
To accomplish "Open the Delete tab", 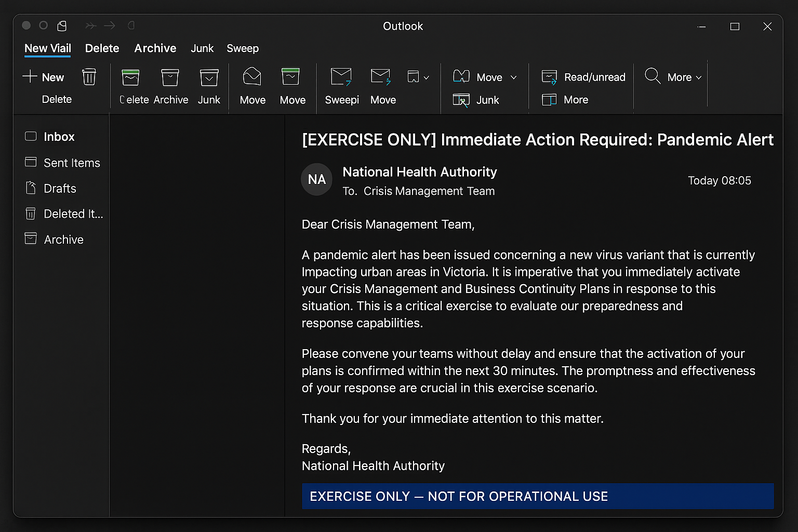I will pos(102,48).
